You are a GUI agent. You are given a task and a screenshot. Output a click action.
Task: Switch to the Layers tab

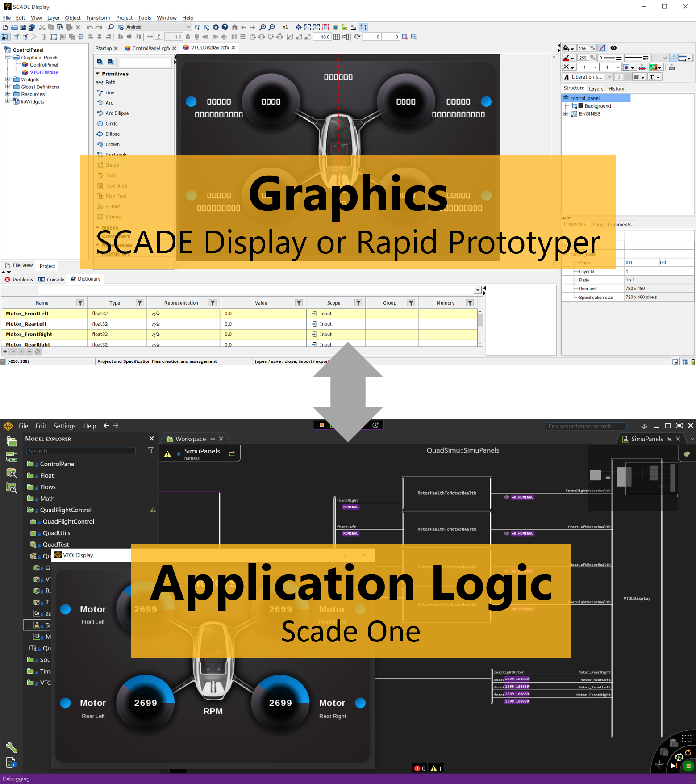tap(596, 89)
